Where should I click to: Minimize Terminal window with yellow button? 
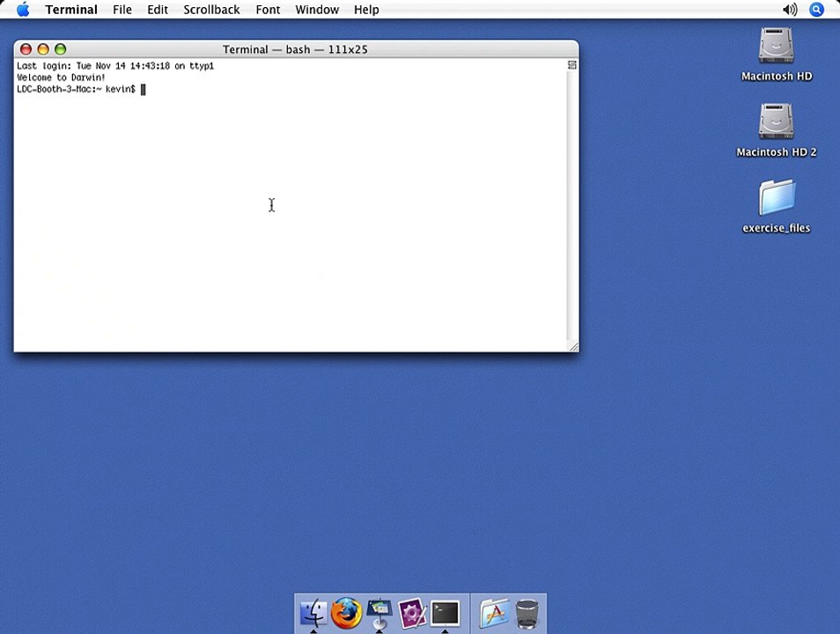point(43,49)
